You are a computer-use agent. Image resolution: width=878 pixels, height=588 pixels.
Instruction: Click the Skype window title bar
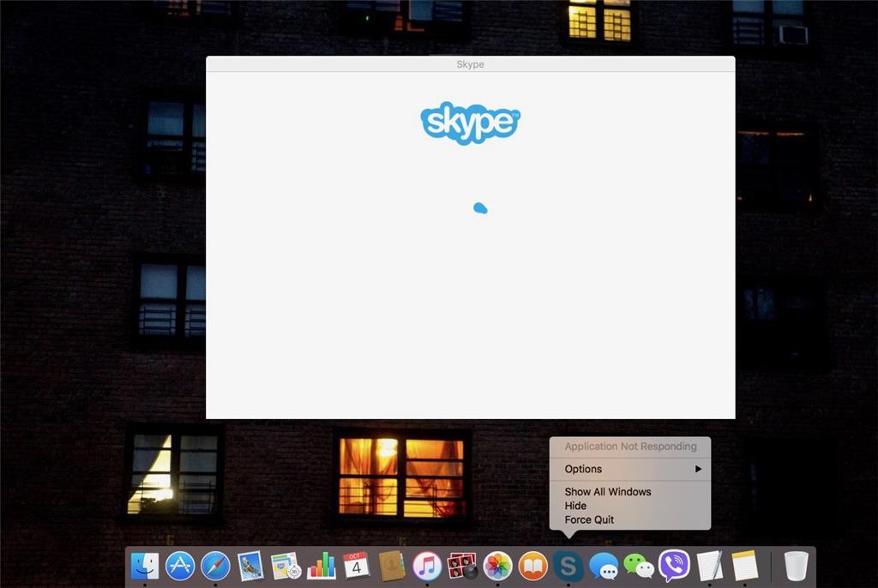[x=471, y=63]
